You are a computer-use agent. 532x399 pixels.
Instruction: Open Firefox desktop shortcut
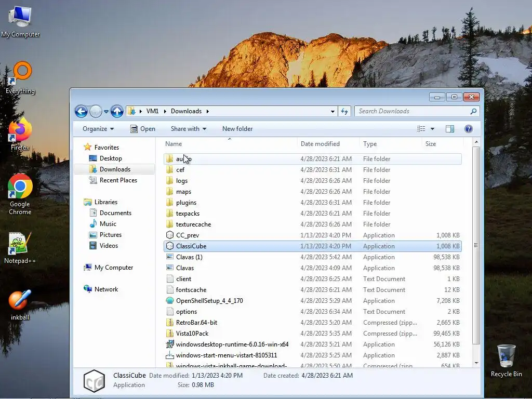pyautogui.click(x=20, y=134)
